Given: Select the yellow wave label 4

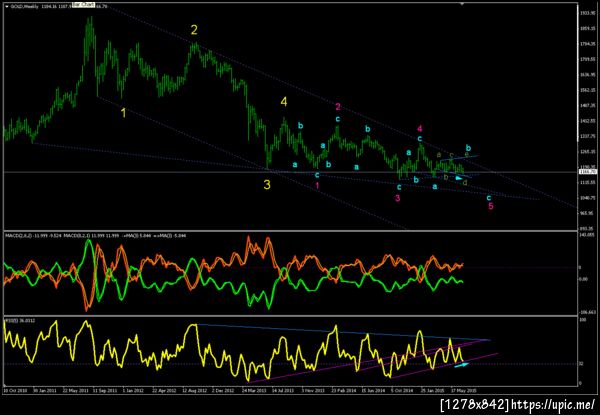Looking at the screenshot, I should coord(284,102).
